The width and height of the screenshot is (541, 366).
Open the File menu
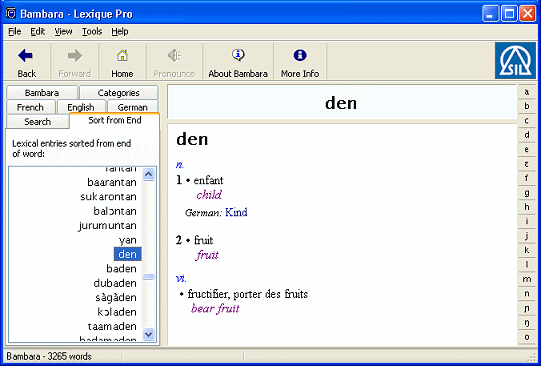[15, 32]
